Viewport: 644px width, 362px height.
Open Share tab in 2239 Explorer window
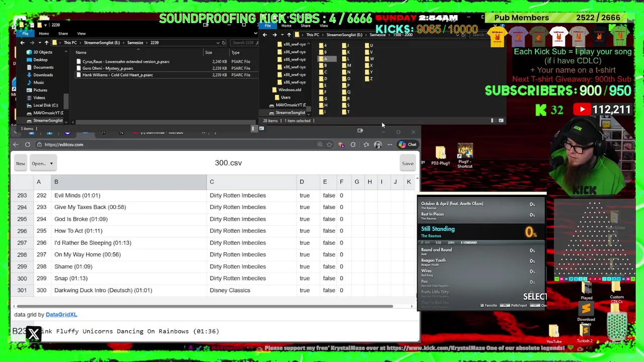[63, 34]
